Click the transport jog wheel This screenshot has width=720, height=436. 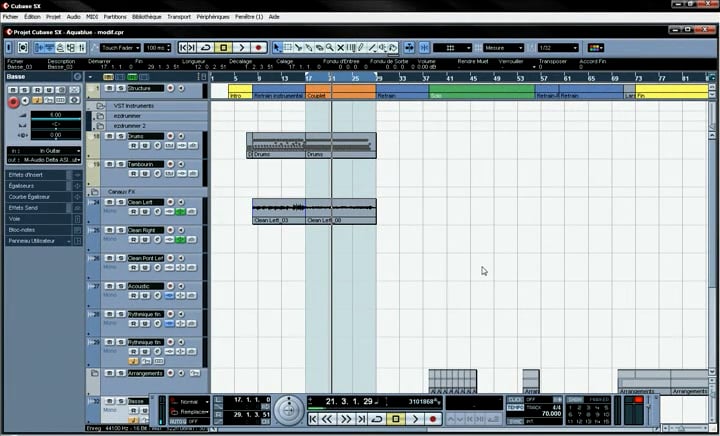[x=289, y=410]
